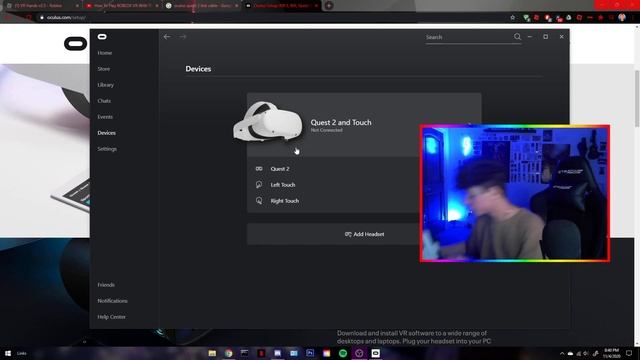The height and width of the screenshot is (360, 640).
Task: Minimize the Oculus app window
Action: tap(530, 37)
